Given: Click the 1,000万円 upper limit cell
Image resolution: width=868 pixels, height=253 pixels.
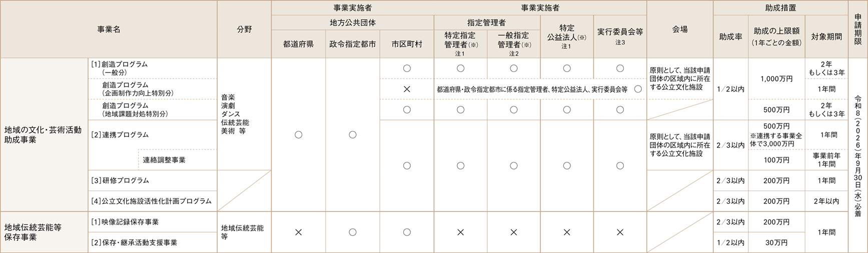Looking at the screenshot, I should coord(776,79).
